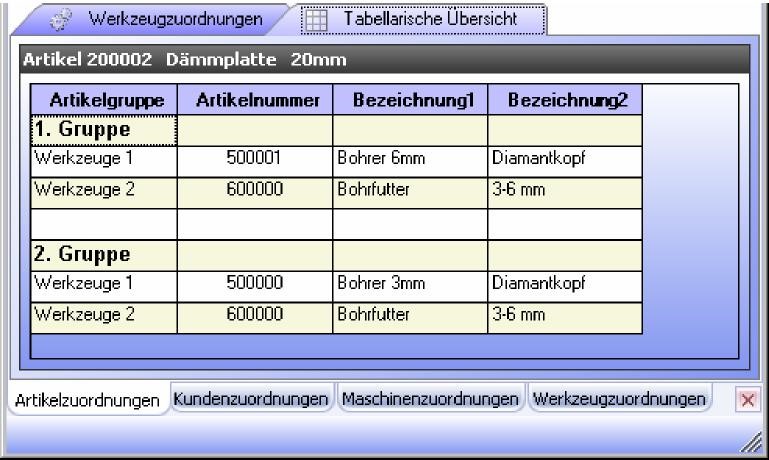Click '3-6 mm' in the 1. Gruppe section
This screenshot has height=460, width=769.
coord(565,193)
